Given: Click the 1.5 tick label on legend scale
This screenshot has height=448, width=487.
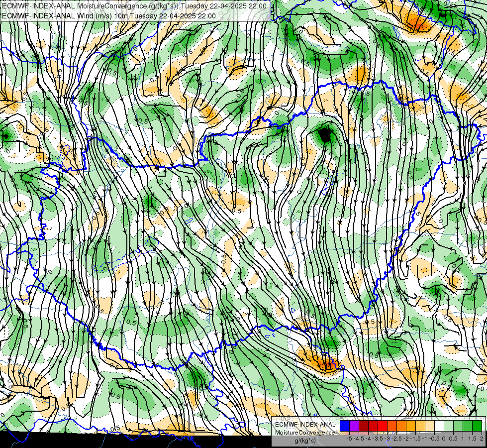Looking at the screenshot, I should 472,439.
